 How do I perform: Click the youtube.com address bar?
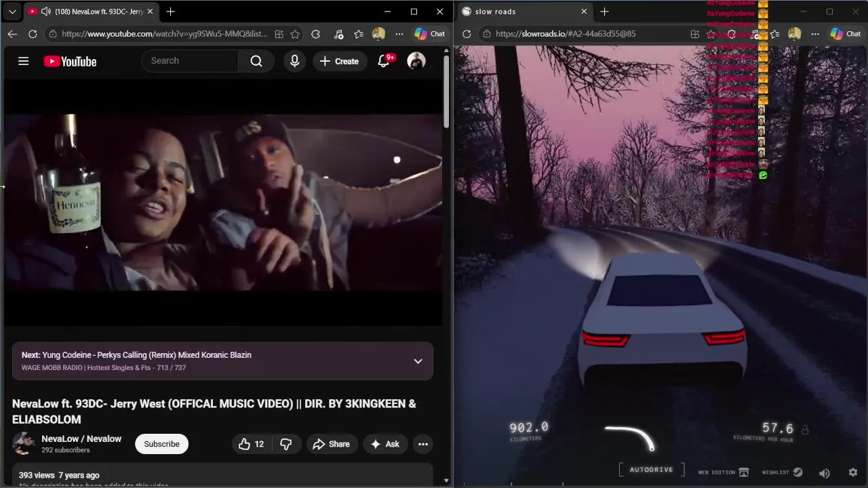163,34
